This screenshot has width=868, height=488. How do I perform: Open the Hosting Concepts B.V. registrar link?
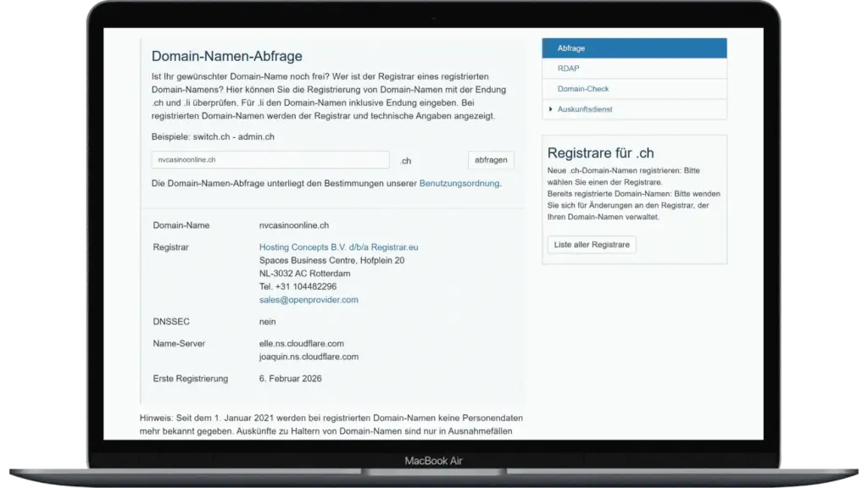339,247
